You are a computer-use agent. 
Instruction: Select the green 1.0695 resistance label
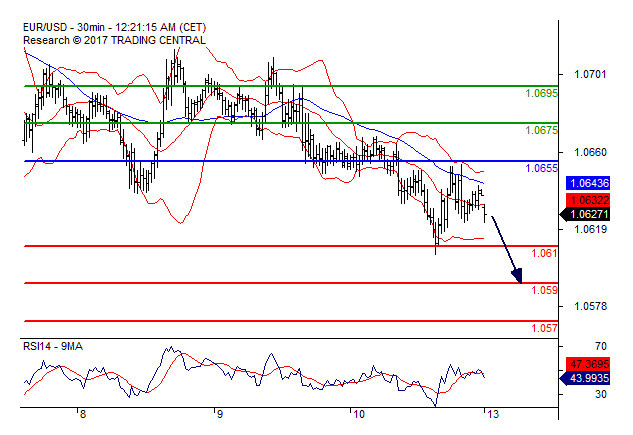[x=541, y=93]
